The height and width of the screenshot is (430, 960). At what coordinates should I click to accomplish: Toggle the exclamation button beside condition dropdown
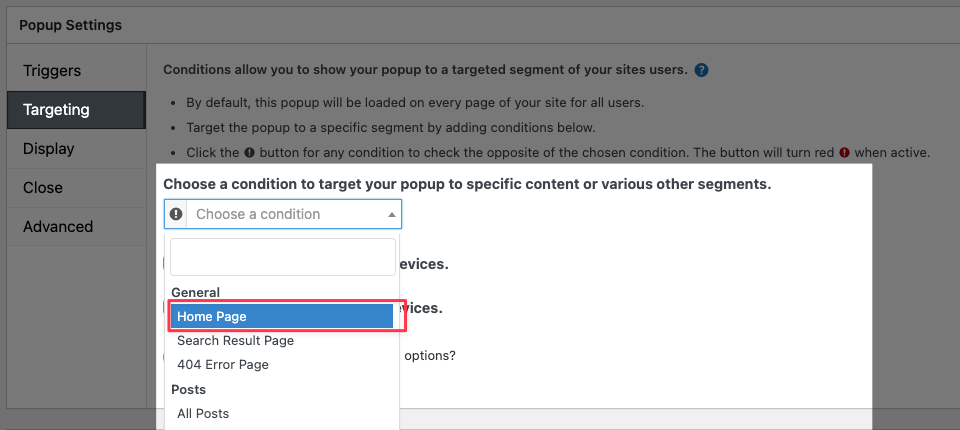click(x=176, y=214)
